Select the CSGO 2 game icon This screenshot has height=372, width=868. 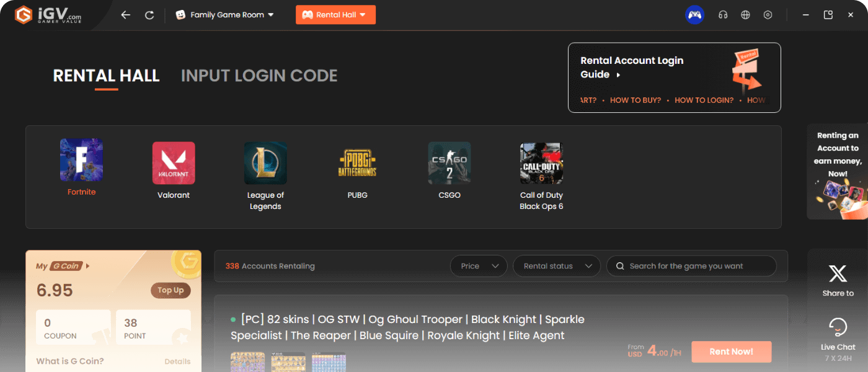coord(449,163)
